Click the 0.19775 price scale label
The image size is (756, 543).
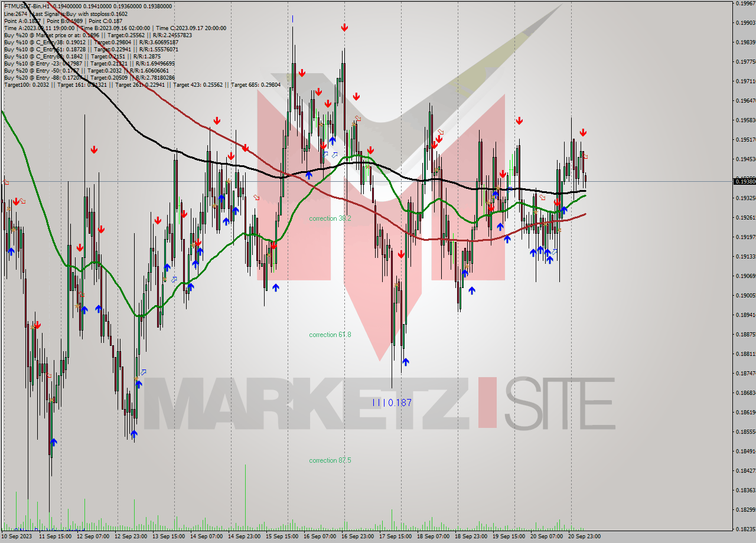(745, 61)
